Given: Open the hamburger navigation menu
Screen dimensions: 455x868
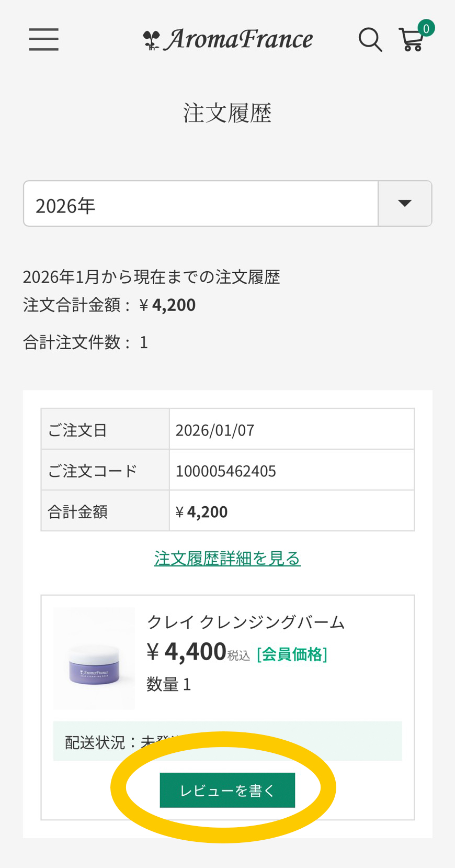Looking at the screenshot, I should click(x=44, y=39).
